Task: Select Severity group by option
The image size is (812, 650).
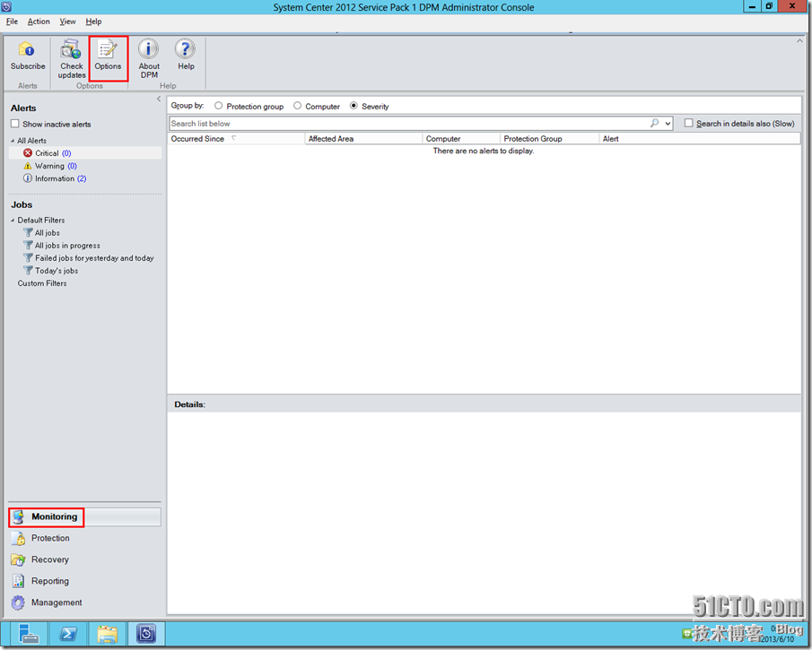Action: tap(354, 106)
